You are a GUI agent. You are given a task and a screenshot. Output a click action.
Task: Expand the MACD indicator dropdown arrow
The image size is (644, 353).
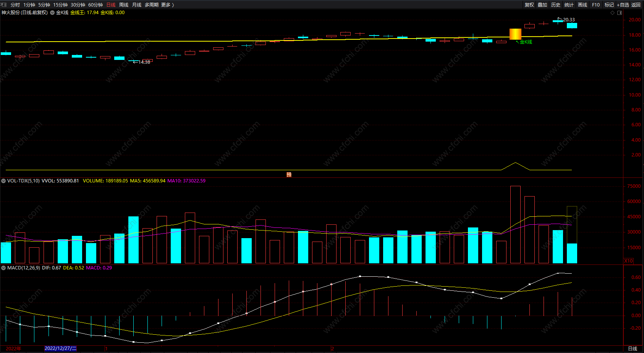(x=3, y=268)
